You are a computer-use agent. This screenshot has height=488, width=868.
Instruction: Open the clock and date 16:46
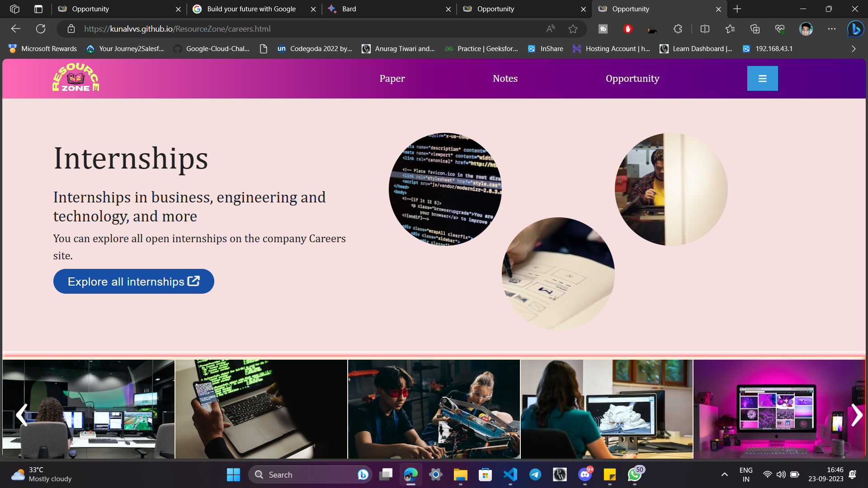click(826, 474)
